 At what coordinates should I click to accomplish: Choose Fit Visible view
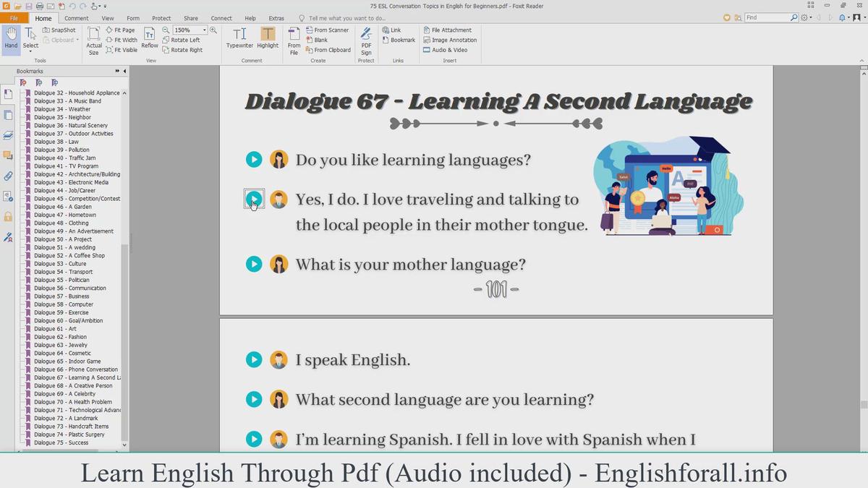point(122,50)
